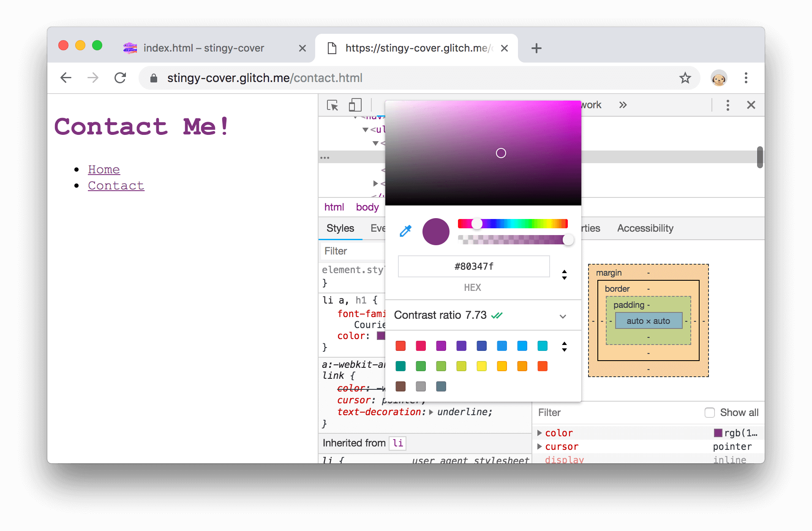Select the green palette swatch

[x=421, y=366]
